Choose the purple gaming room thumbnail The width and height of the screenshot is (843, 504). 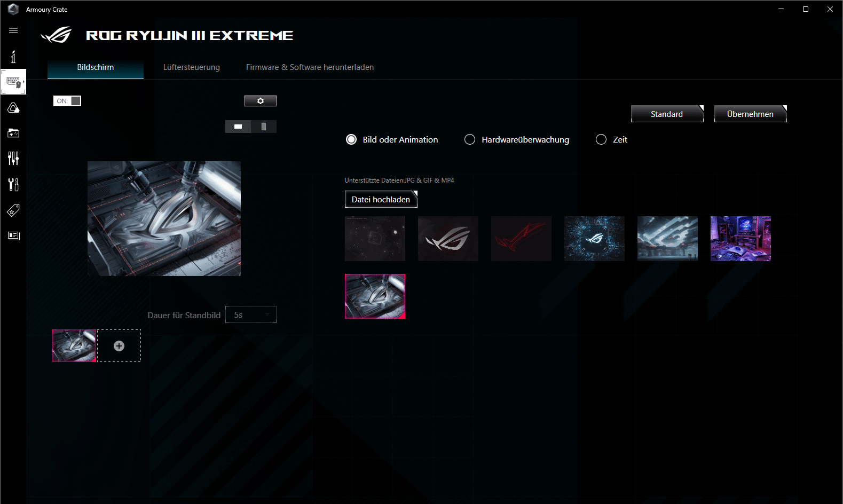pyautogui.click(x=740, y=239)
